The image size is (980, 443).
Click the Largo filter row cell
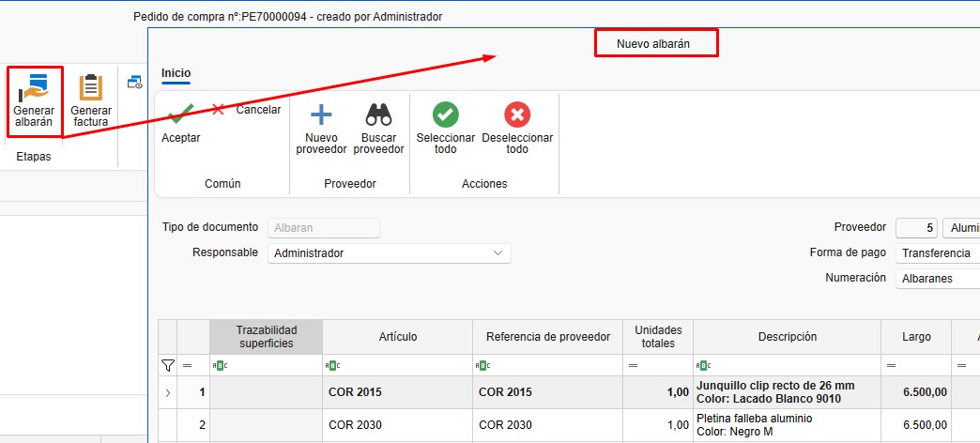tap(916, 365)
